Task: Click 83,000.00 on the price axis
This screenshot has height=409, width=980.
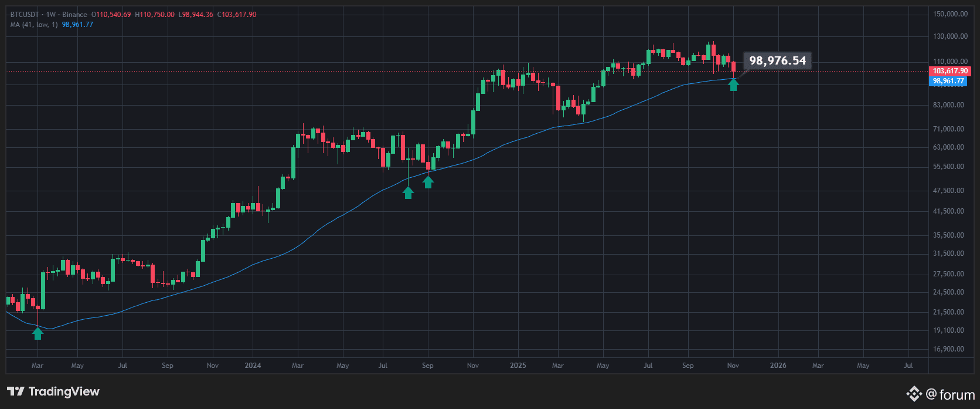Action: pos(948,105)
